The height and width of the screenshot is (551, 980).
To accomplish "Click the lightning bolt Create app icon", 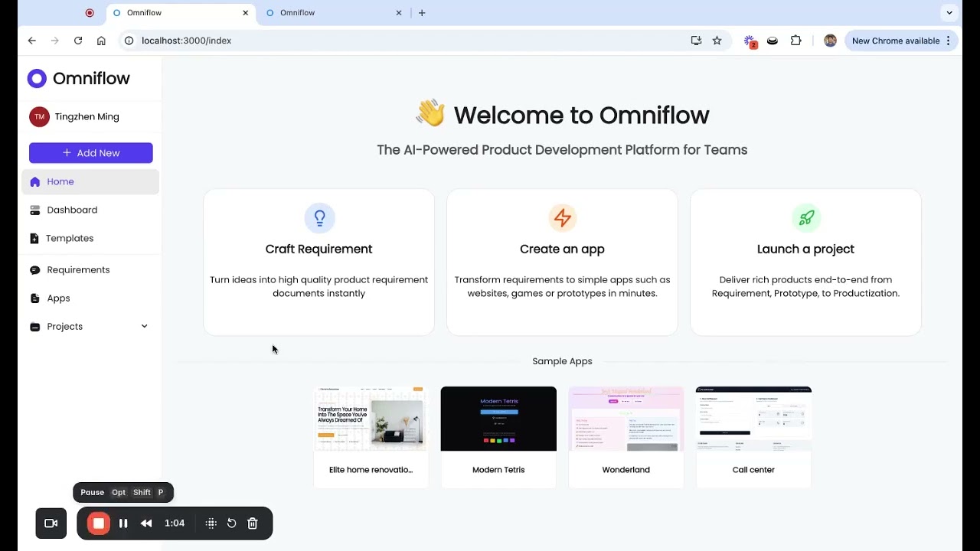I will pyautogui.click(x=563, y=218).
